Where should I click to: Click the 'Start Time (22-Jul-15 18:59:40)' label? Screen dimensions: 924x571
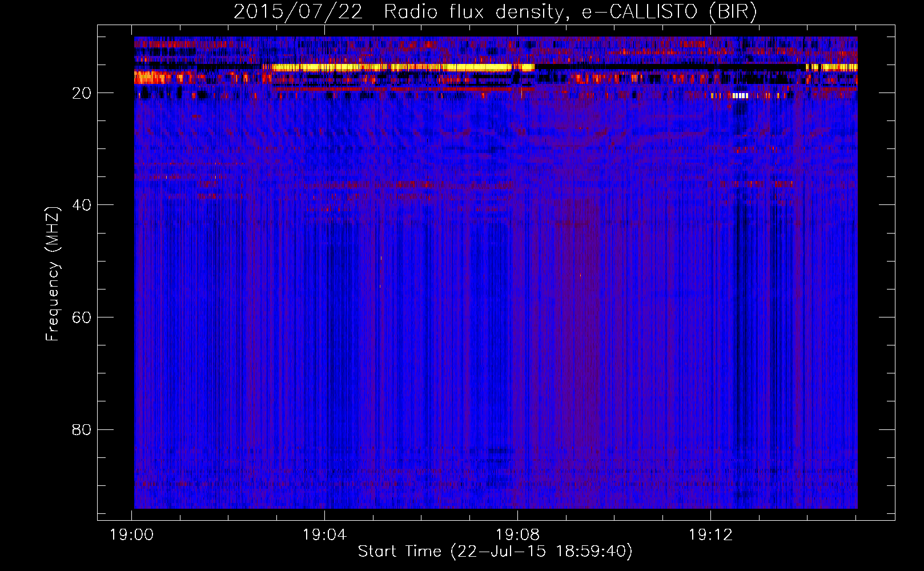(495, 552)
